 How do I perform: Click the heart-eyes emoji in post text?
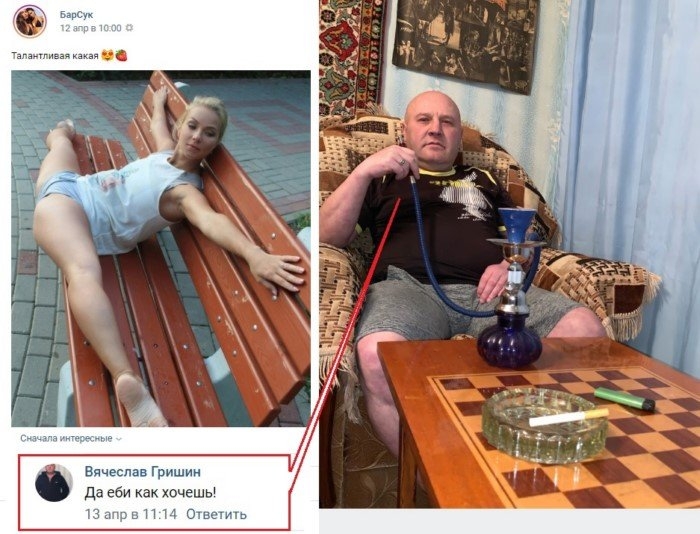pyautogui.click(x=108, y=56)
